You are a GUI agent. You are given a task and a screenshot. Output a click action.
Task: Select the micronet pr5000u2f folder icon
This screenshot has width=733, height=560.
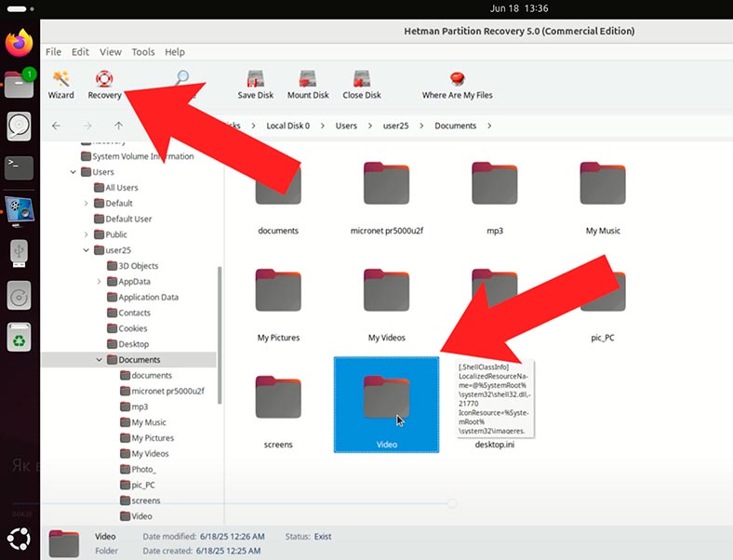point(386,183)
